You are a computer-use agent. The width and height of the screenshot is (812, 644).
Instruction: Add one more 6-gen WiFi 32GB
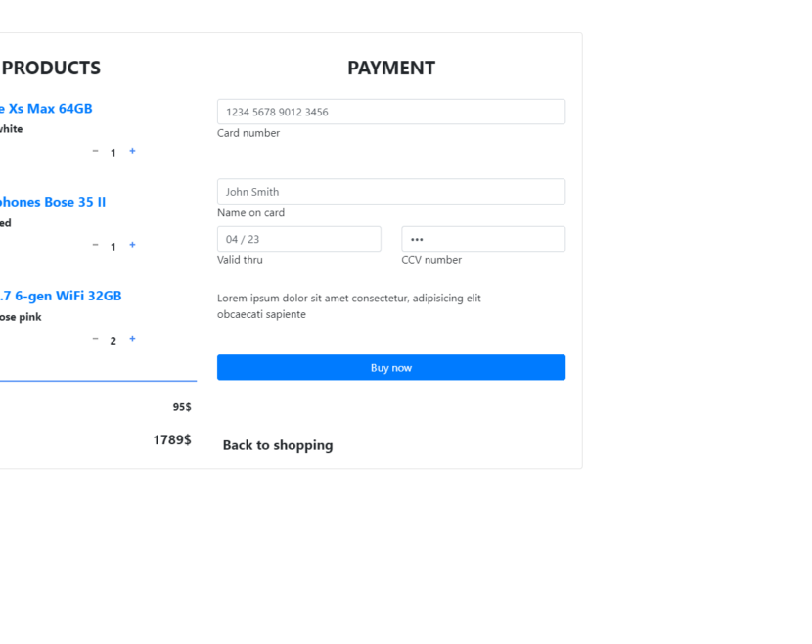pos(132,340)
